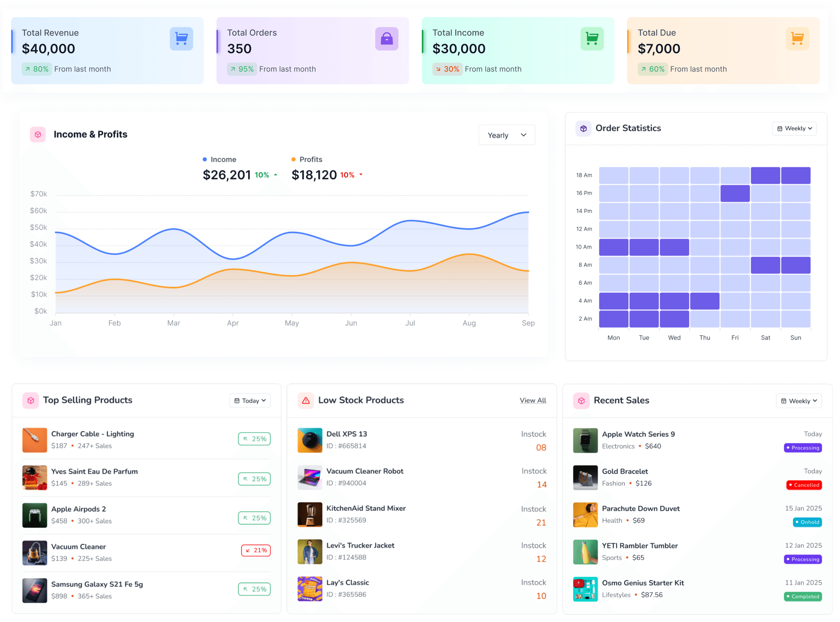Click the orange cart icon in Total Due

coord(797,38)
